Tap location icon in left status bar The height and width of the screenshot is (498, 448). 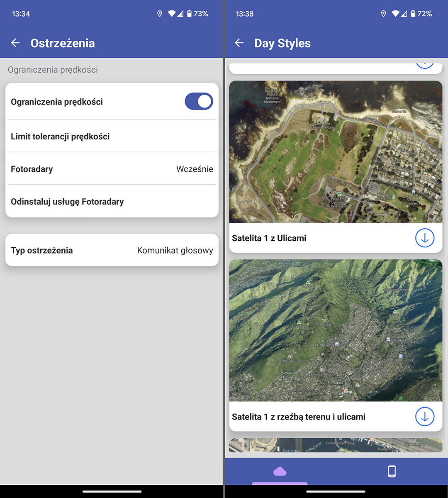[160, 14]
